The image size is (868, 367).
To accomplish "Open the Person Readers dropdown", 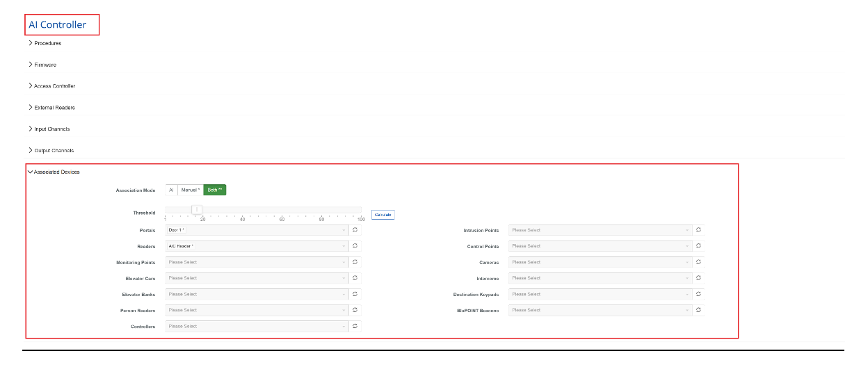I will (256, 310).
